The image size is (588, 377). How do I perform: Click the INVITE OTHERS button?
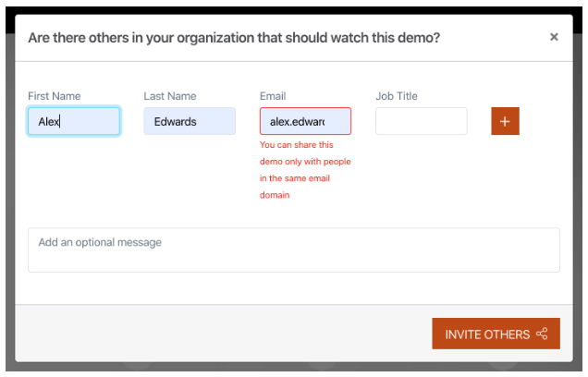tap(496, 334)
